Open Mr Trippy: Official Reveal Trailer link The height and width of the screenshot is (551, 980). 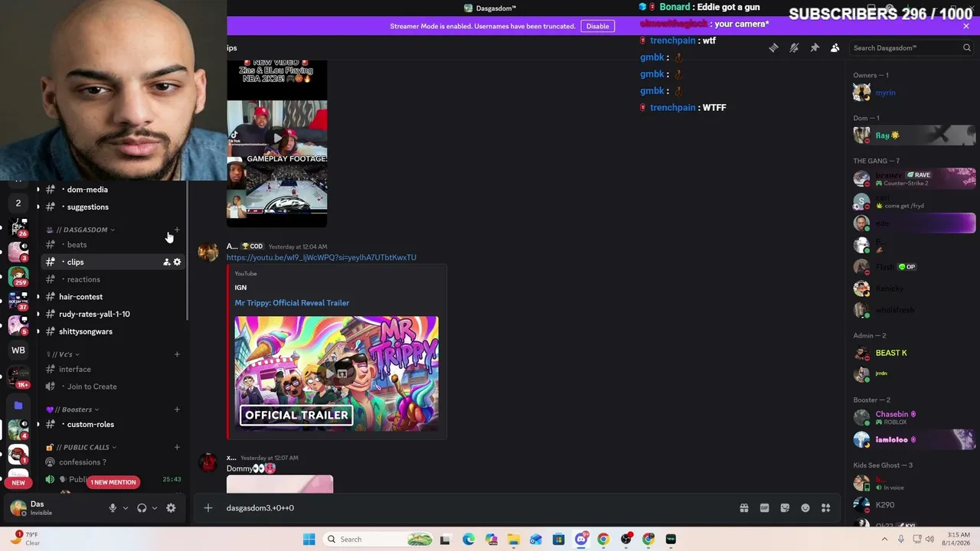click(x=292, y=303)
